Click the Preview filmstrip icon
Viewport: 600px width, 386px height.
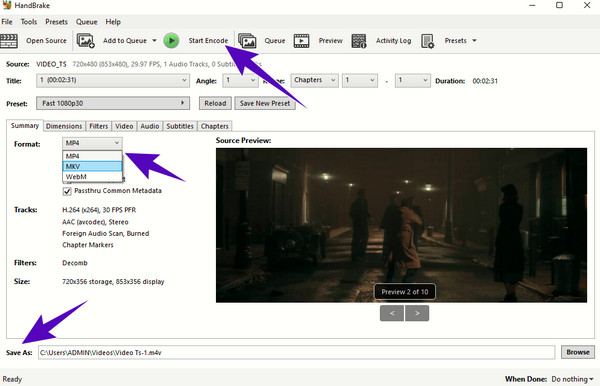(302, 41)
